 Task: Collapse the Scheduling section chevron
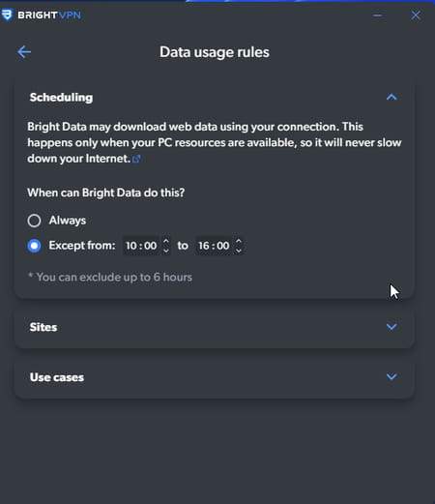[391, 97]
